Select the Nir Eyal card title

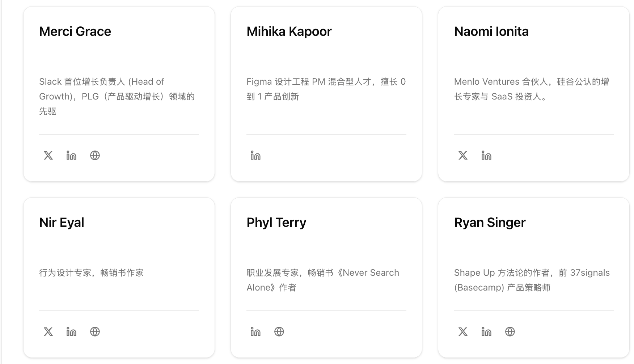pyautogui.click(x=62, y=222)
